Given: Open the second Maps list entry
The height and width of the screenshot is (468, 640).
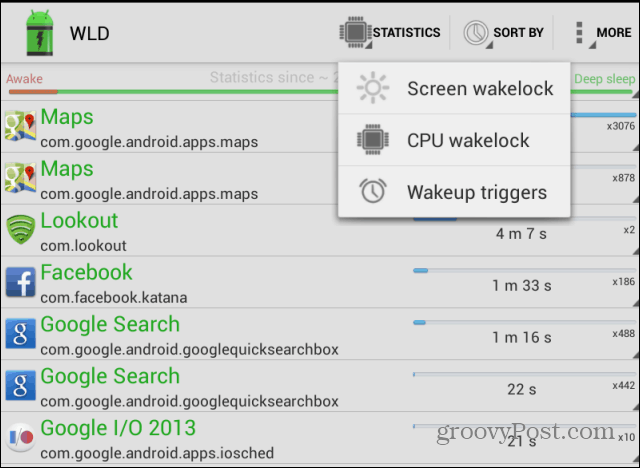Looking at the screenshot, I should [320, 179].
